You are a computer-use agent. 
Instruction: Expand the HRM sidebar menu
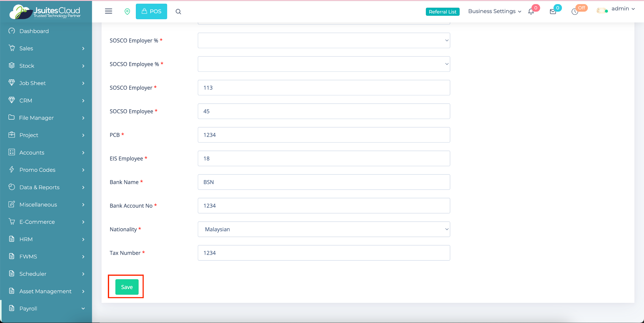[46, 239]
